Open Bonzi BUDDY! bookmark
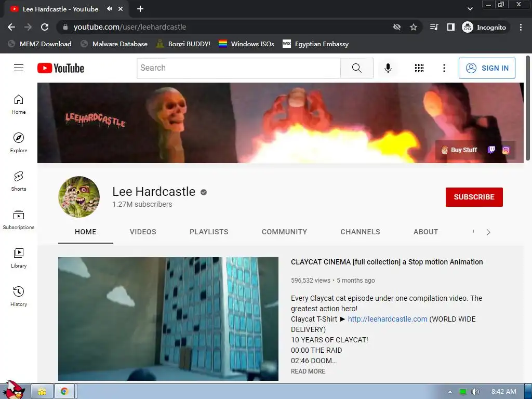The height and width of the screenshot is (399, 532). [183, 44]
